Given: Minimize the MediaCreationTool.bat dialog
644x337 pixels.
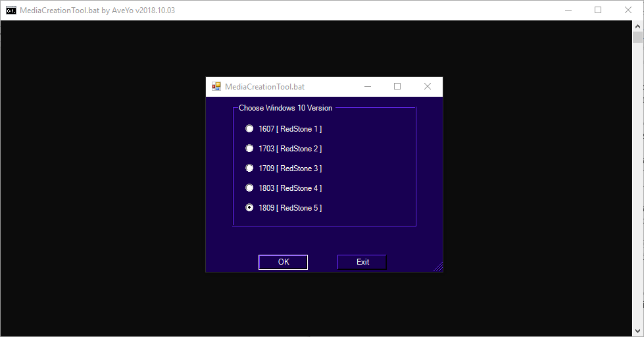Looking at the screenshot, I should coord(368,86).
